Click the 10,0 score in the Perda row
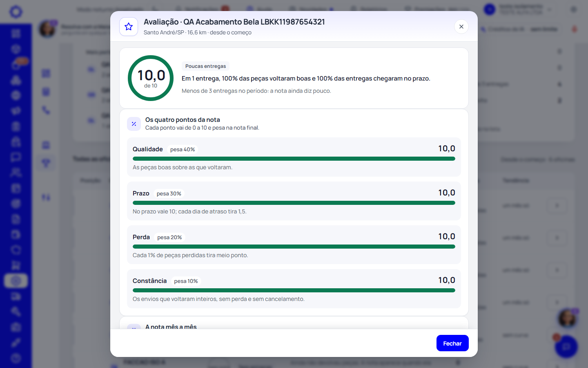Image resolution: width=588 pixels, height=368 pixels. pos(447,236)
